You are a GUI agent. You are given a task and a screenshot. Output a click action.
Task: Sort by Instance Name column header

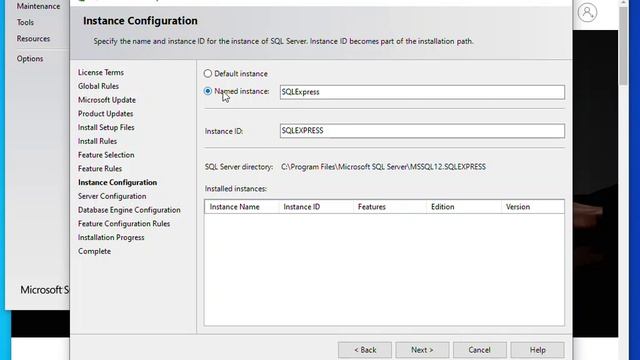pyautogui.click(x=242, y=207)
